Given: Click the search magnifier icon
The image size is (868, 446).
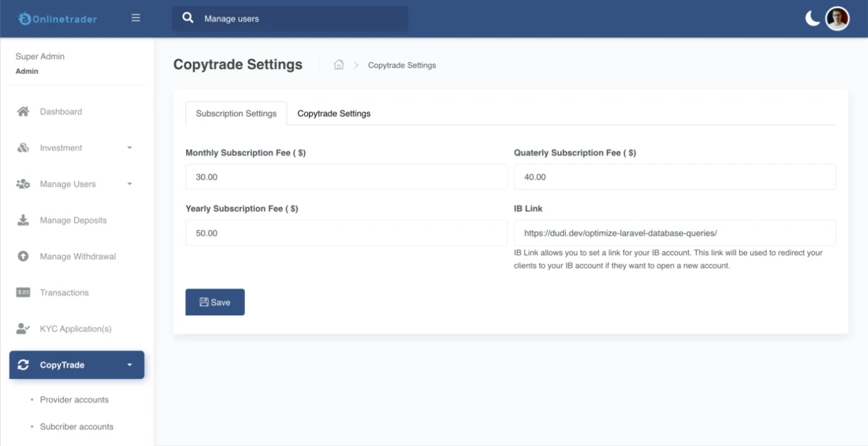Looking at the screenshot, I should pos(188,18).
